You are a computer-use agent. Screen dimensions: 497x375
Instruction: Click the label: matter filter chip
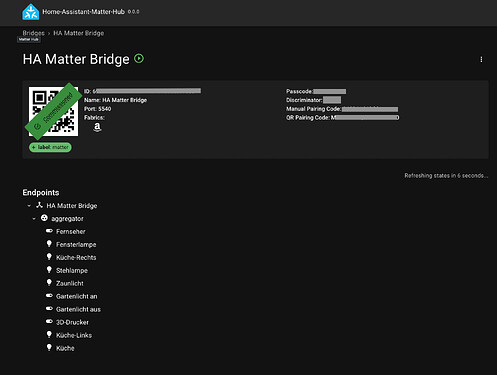point(50,147)
